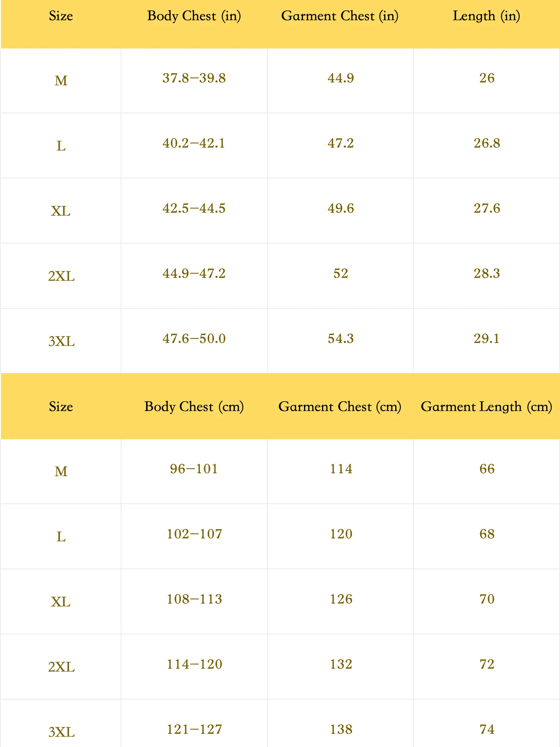The width and height of the screenshot is (560, 747).
Task: Select the Body Chest (cm) header
Action: (x=194, y=406)
